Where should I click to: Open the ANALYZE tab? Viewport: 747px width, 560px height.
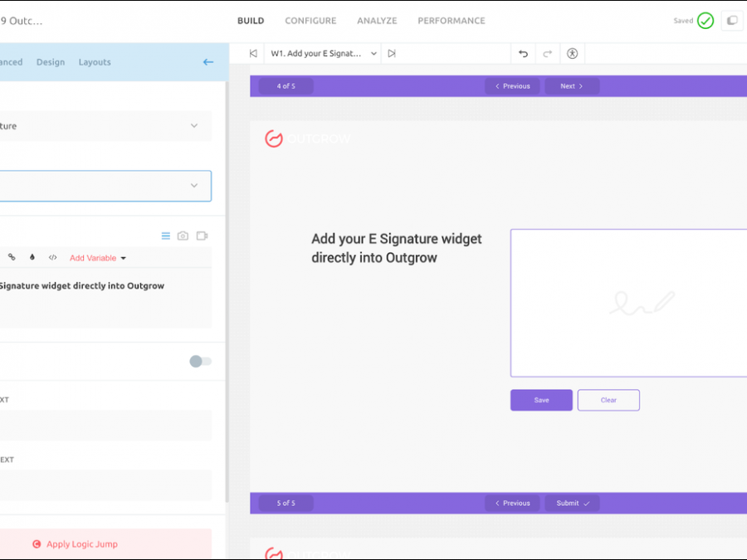coord(377,21)
